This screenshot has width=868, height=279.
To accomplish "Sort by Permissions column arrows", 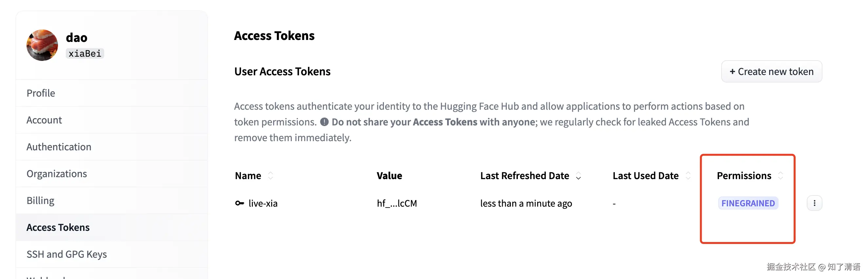I will click(780, 176).
